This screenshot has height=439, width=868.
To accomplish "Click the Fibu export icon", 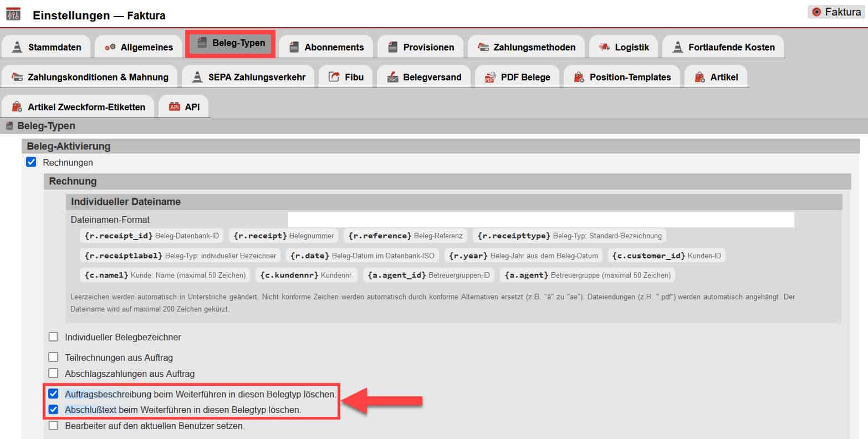I will pos(334,77).
